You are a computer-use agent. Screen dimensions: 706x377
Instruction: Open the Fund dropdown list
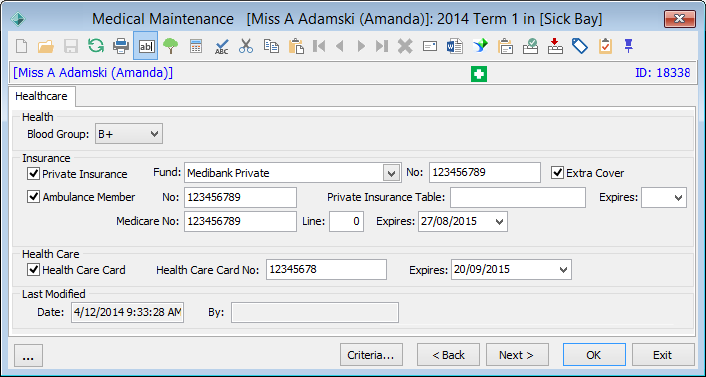click(391, 173)
